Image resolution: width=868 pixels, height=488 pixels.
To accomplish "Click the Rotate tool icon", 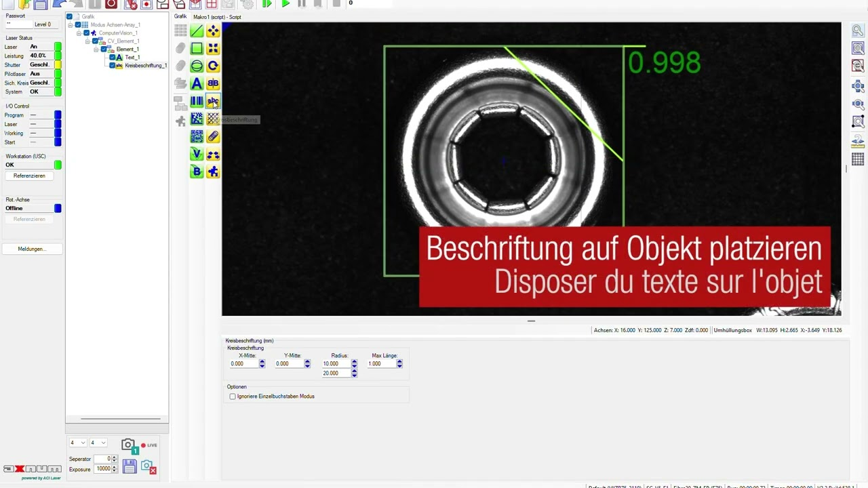I will coord(213,66).
